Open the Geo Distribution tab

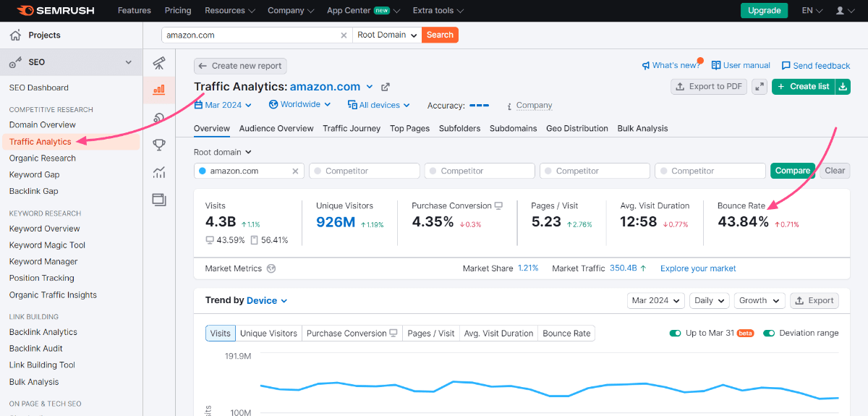click(577, 129)
